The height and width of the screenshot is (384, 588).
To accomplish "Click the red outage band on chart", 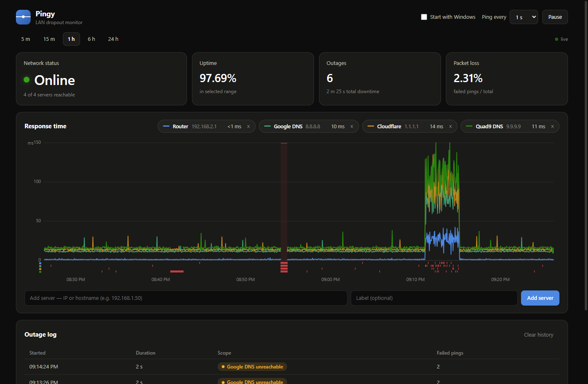I will 284,201.
